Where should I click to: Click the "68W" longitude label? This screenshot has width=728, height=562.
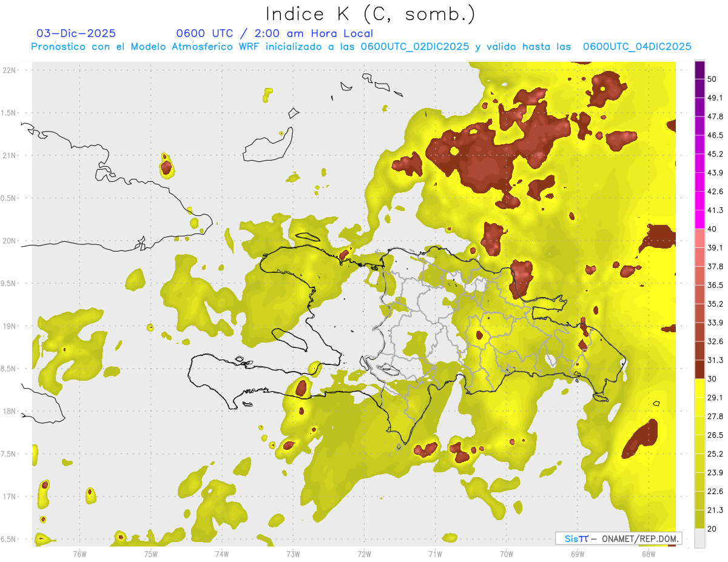tap(649, 554)
